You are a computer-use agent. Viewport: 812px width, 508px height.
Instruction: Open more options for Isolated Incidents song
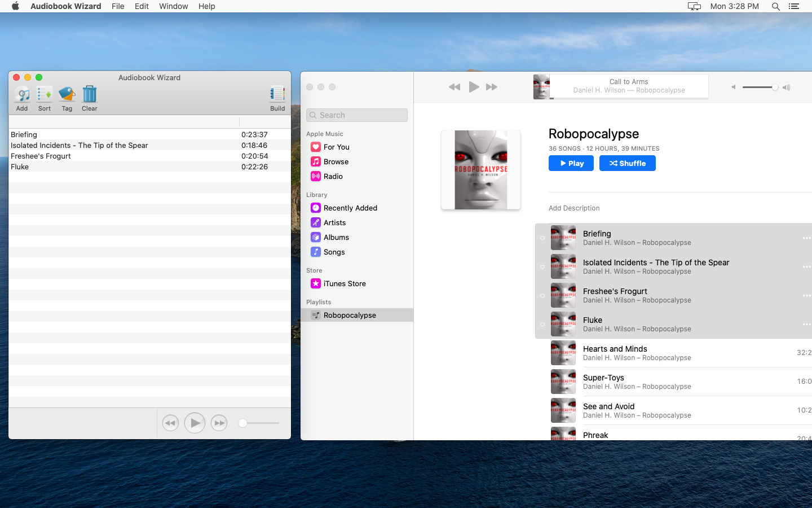(x=807, y=267)
